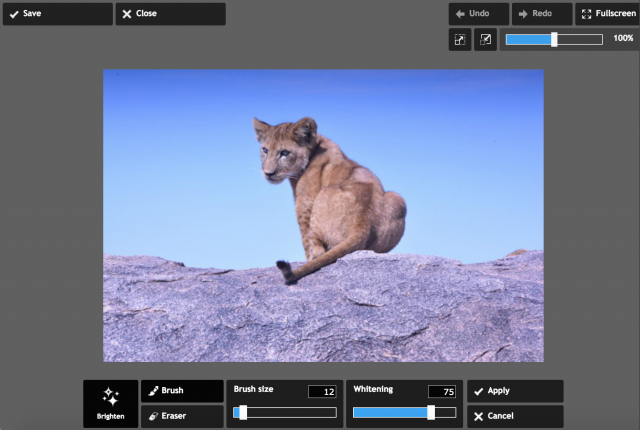640x430 pixels.
Task: Click the Brush size value field
Action: 321,391
